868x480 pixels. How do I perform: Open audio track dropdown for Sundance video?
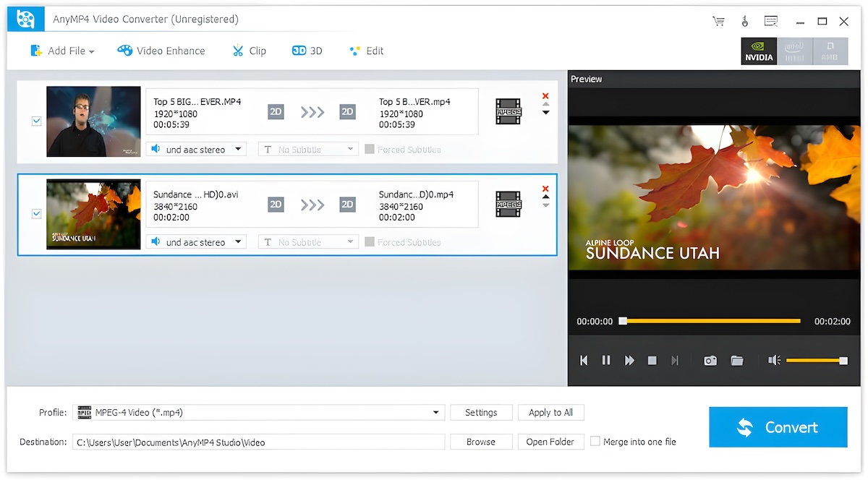pyautogui.click(x=196, y=242)
